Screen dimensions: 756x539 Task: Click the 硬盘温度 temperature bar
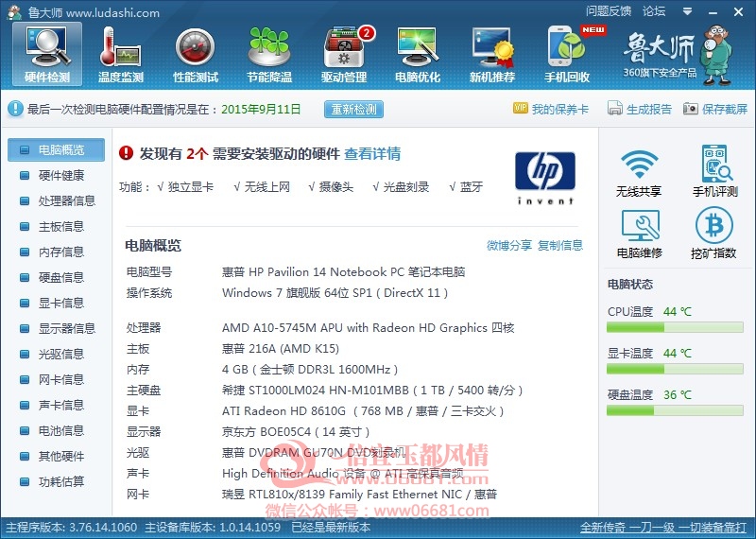coord(675,410)
